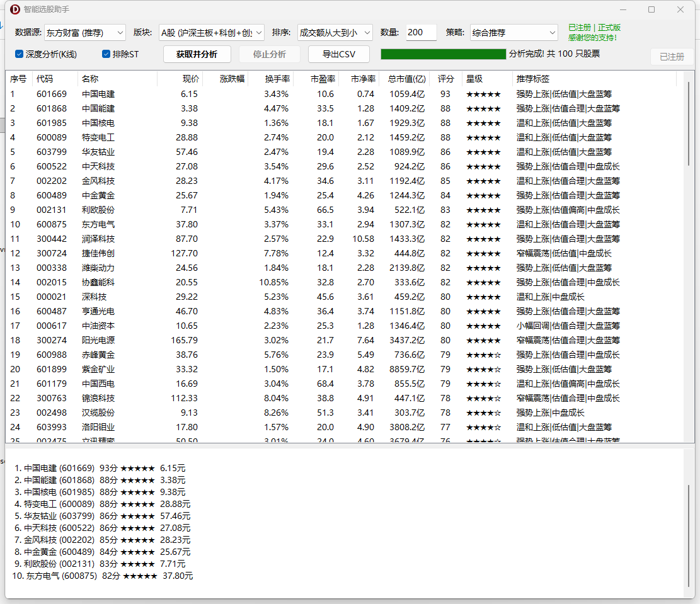
Task: Click summary line 1. 中国电建 (601669)
Action: 100,469
